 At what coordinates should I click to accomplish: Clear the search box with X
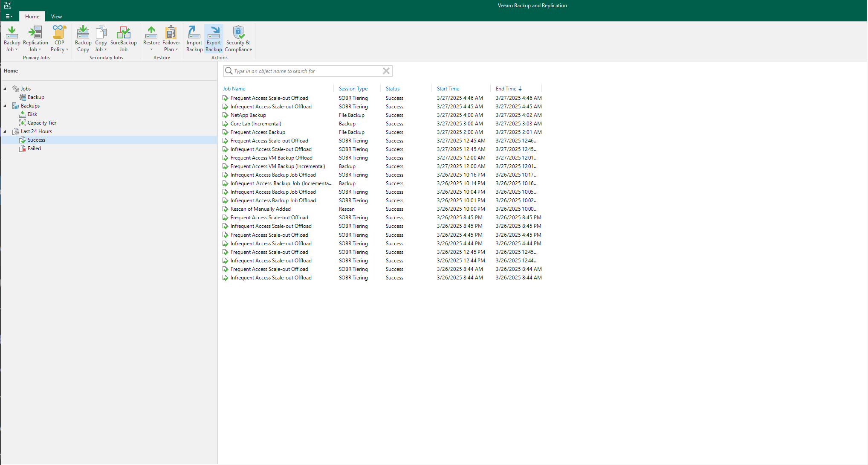coord(386,71)
